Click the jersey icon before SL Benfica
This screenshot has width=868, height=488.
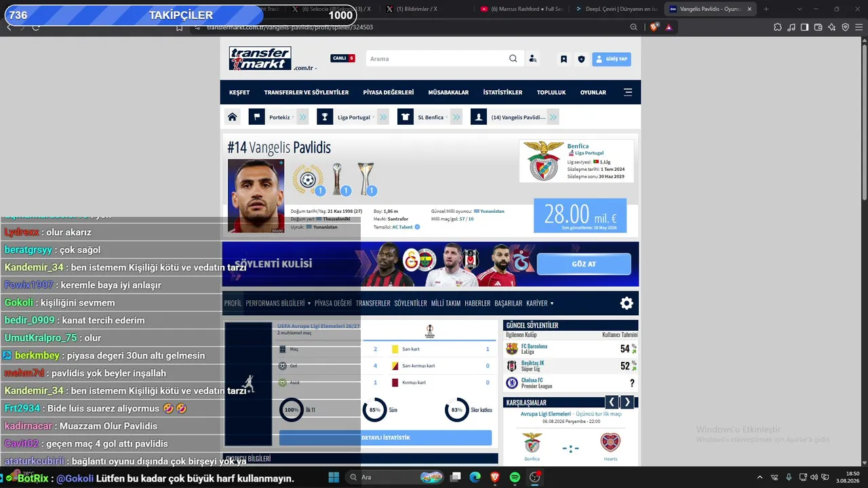coord(406,117)
